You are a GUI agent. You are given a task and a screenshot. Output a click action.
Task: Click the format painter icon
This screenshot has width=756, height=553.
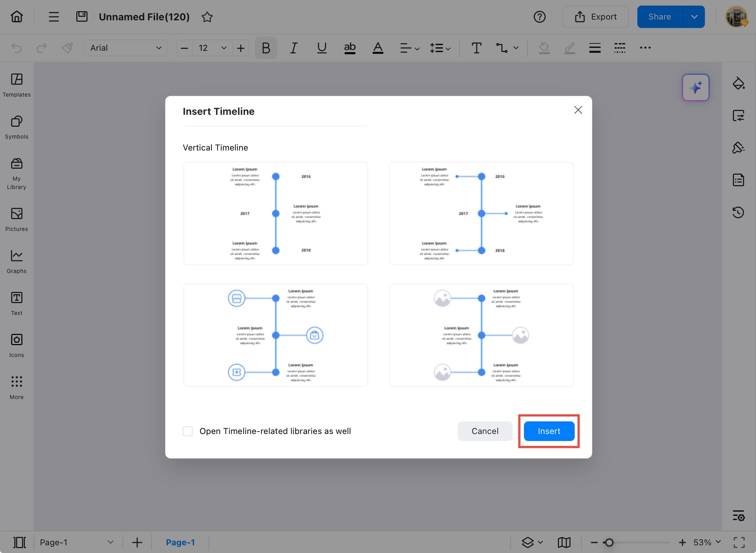68,48
